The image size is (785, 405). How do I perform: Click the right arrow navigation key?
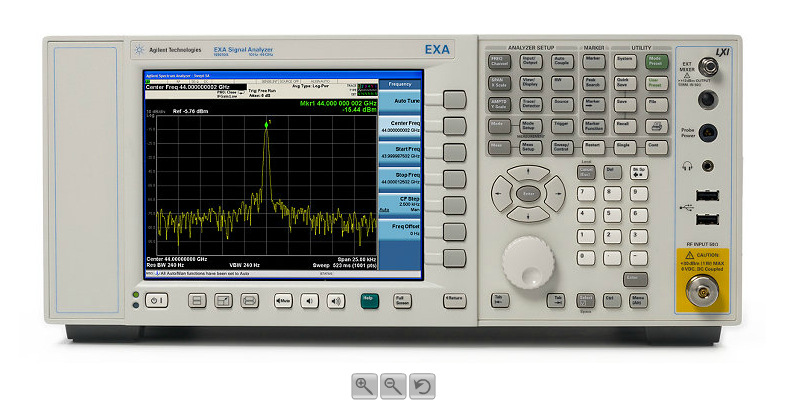pos(555,194)
